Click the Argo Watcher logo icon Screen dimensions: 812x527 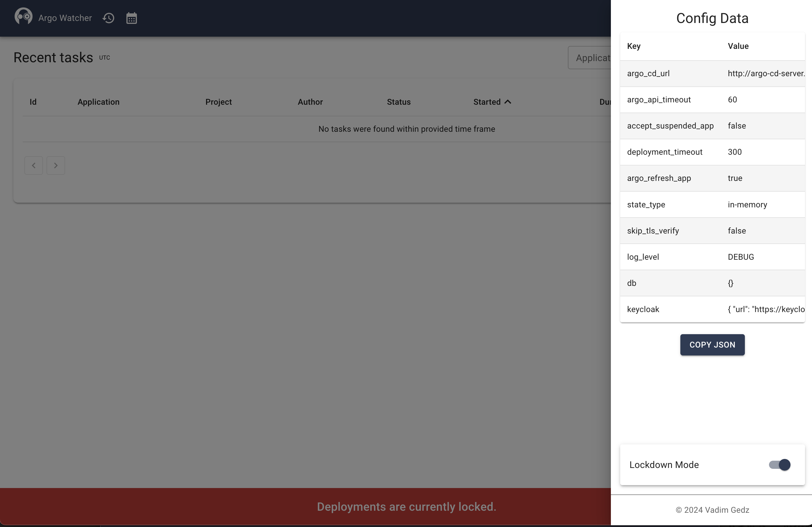(23, 16)
